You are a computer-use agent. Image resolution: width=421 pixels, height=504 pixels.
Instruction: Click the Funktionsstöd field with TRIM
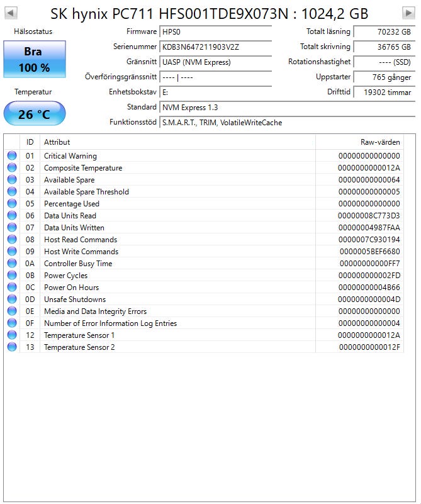(x=288, y=123)
